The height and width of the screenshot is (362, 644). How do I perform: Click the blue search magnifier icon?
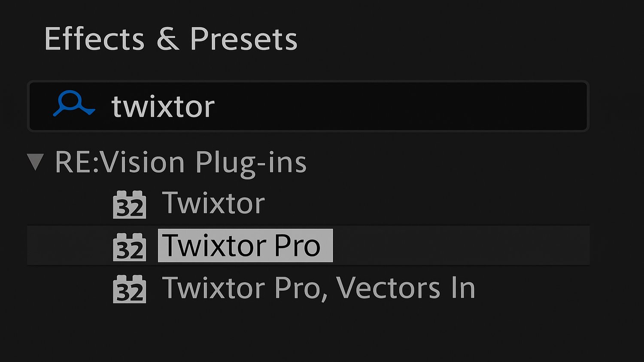(x=73, y=104)
